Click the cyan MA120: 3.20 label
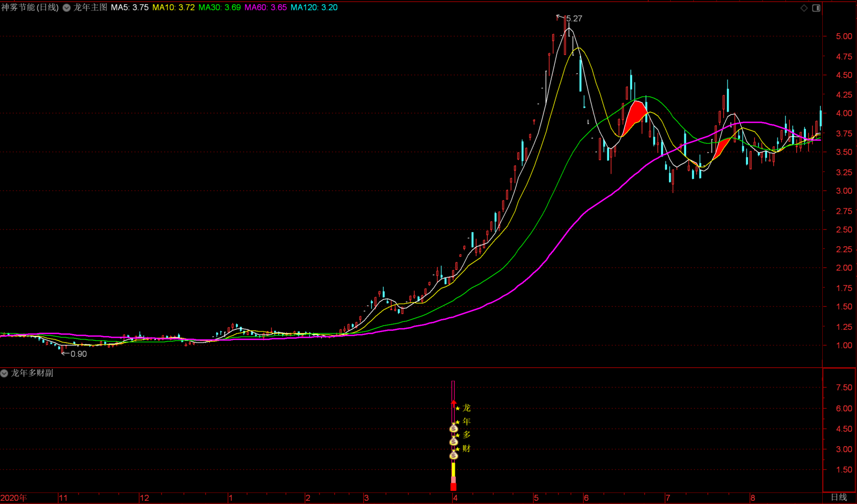This screenshot has width=857, height=504. (x=314, y=7)
